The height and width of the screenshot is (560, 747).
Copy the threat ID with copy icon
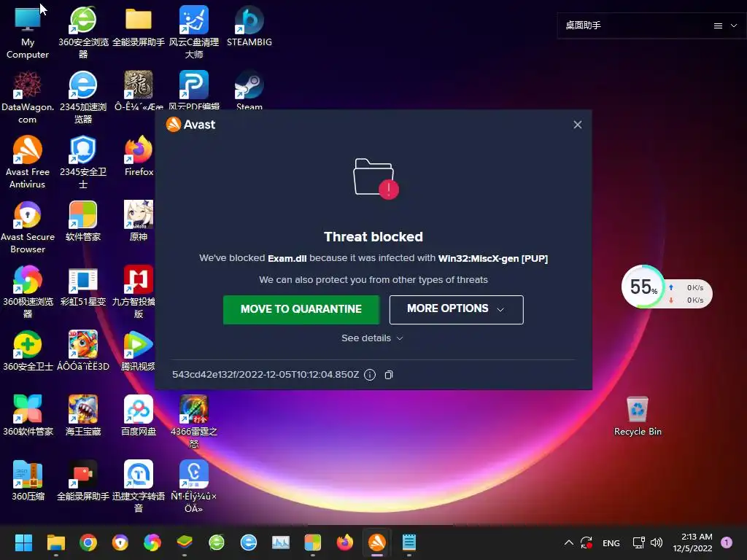[x=389, y=375]
